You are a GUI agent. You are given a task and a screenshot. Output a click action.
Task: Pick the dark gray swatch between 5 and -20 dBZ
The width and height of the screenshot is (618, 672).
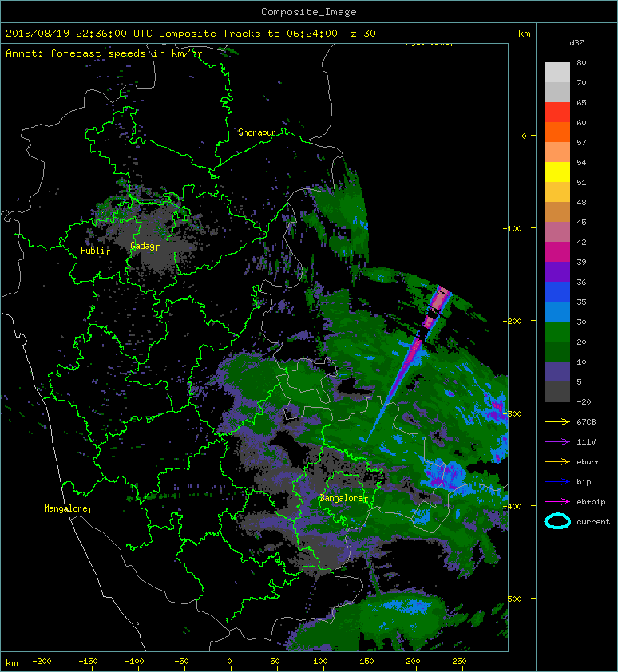click(557, 391)
